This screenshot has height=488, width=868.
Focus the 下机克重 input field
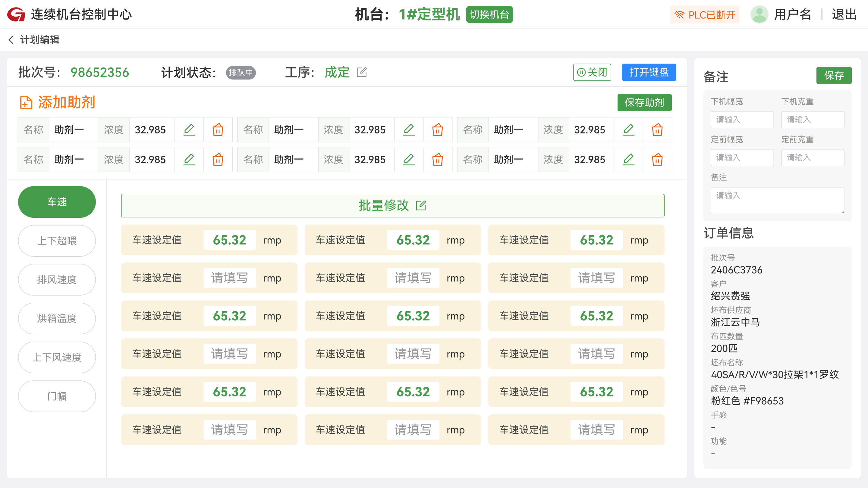pos(813,120)
